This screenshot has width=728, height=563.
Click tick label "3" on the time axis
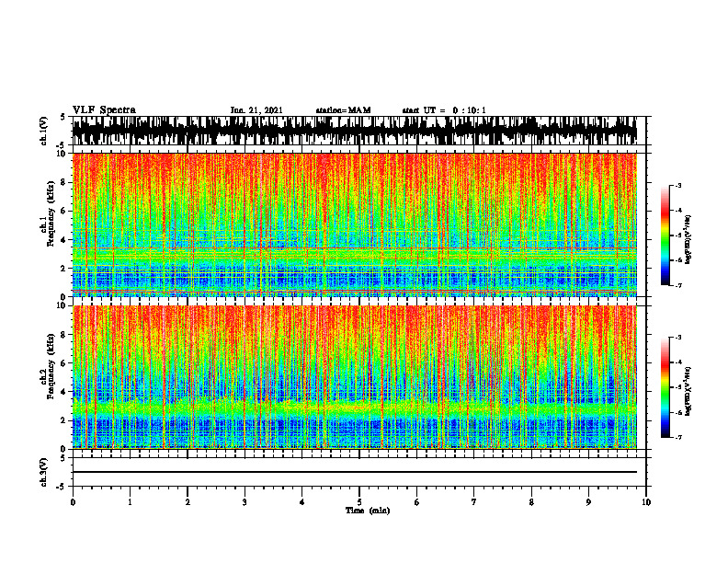[x=245, y=502]
